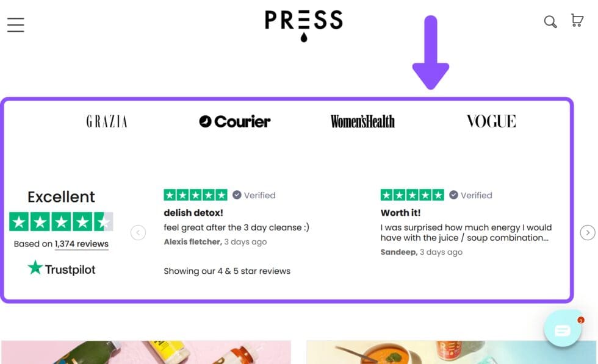The height and width of the screenshot is (364, 598).
Task: Go back using the left carousel chevron
Action: (x=138, y=232)
